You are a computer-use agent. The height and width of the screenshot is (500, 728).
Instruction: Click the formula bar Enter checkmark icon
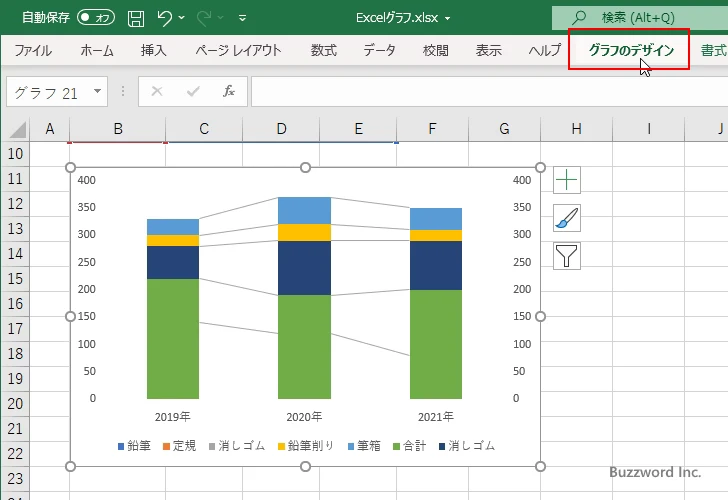click(193, 91)
